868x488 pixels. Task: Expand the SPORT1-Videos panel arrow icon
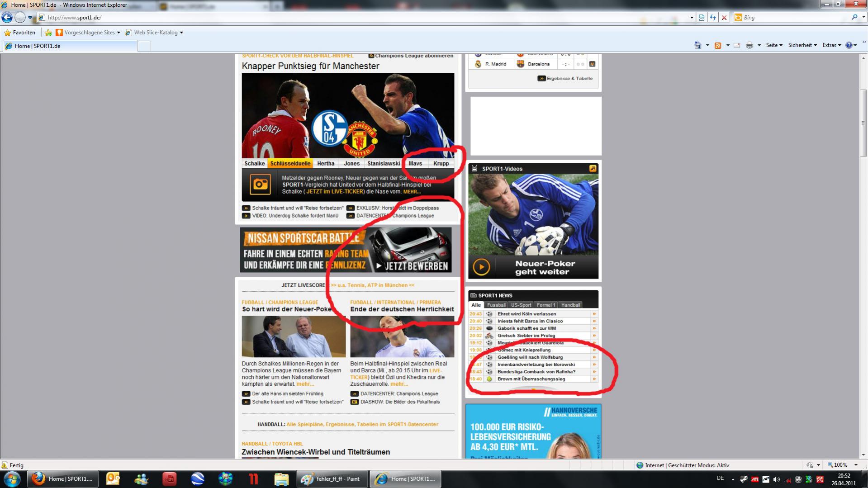(593, 168)
